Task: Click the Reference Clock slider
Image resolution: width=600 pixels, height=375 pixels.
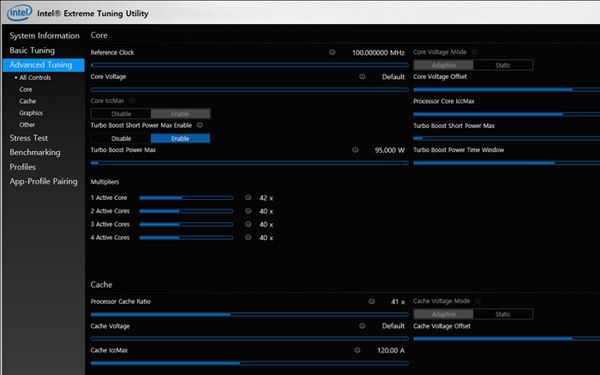Action: (x=249, y=65)
